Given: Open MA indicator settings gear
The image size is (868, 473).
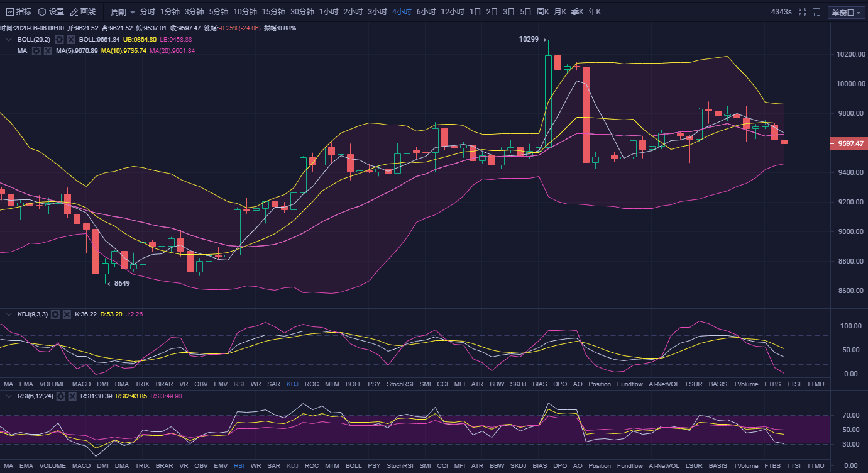Looking at the screenshot, I should (36, 51).
